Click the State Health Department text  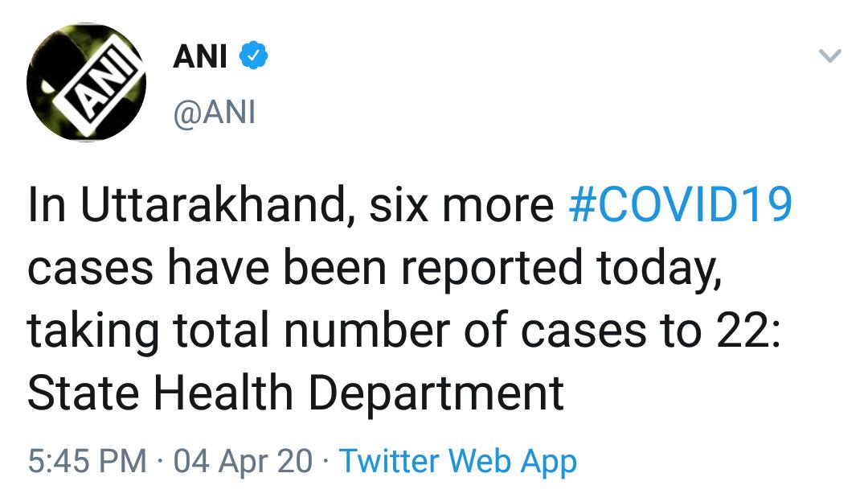tap(296, 393)
